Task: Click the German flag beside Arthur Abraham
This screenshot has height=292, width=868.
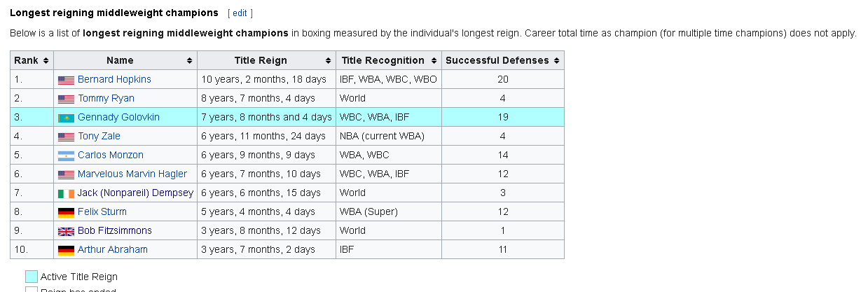Action: 66,250
